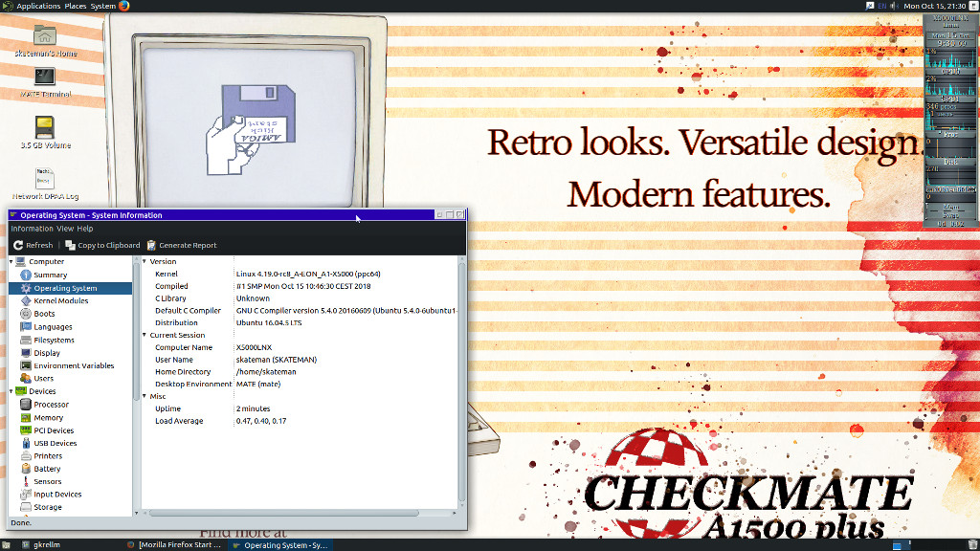The width and height of the screenshot is (980, 551).
Task: Open the Sensors thermometer icon
Action: pyautogui.click(x=26, y=482)
